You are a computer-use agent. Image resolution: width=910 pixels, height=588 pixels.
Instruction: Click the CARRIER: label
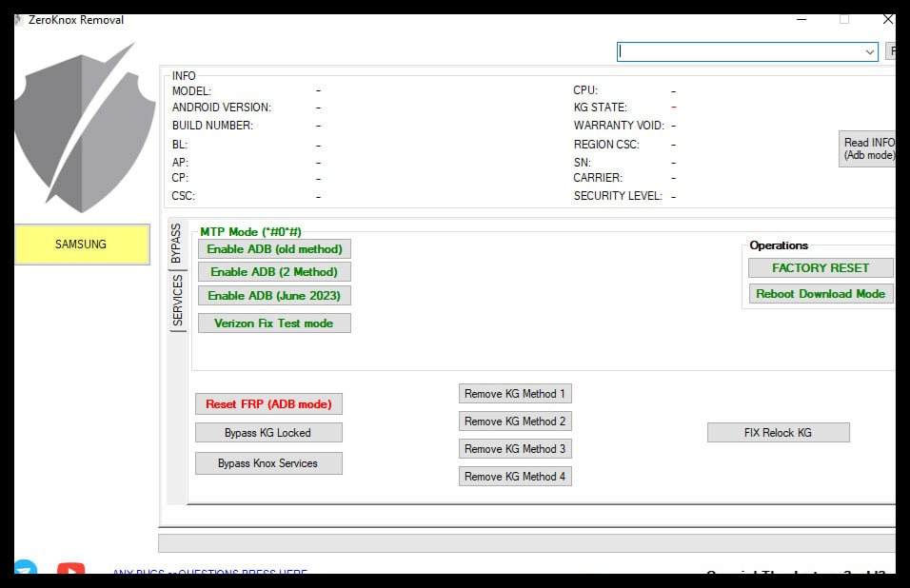(x=598, y=177)
